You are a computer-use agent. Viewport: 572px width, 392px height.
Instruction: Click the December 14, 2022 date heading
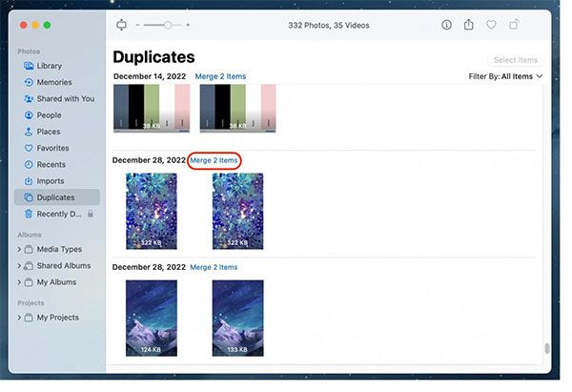coord(150,76)
